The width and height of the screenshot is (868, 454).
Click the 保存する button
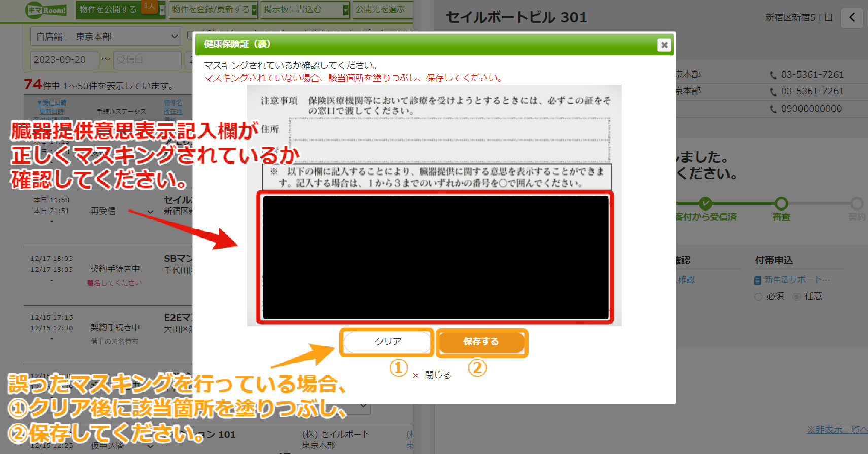pos(481,342)
